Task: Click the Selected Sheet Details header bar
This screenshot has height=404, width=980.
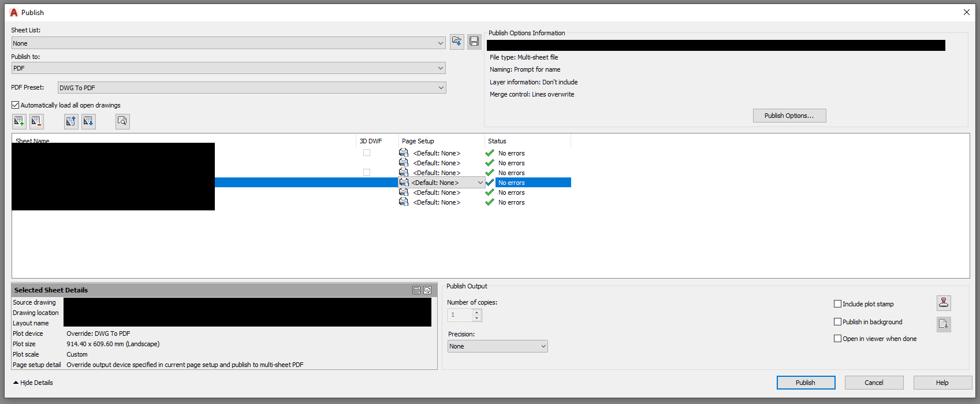Action: [x=224, y=290]
